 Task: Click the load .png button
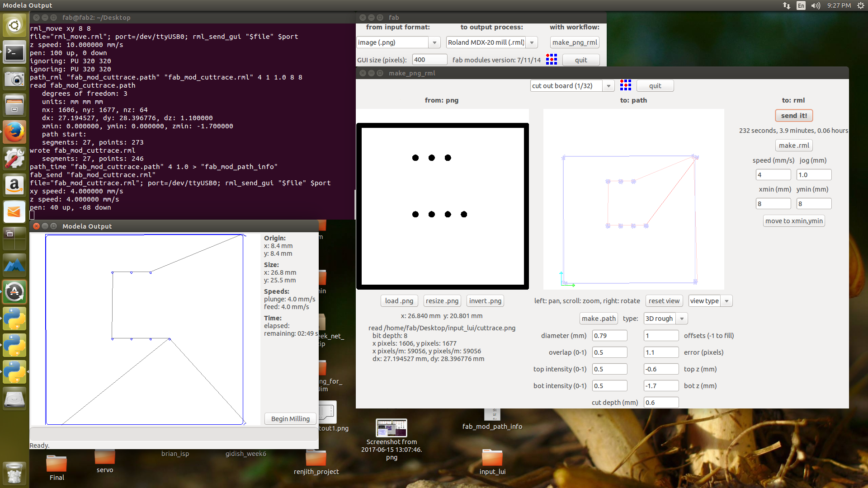pyautogui.click(x=399, y=301)
